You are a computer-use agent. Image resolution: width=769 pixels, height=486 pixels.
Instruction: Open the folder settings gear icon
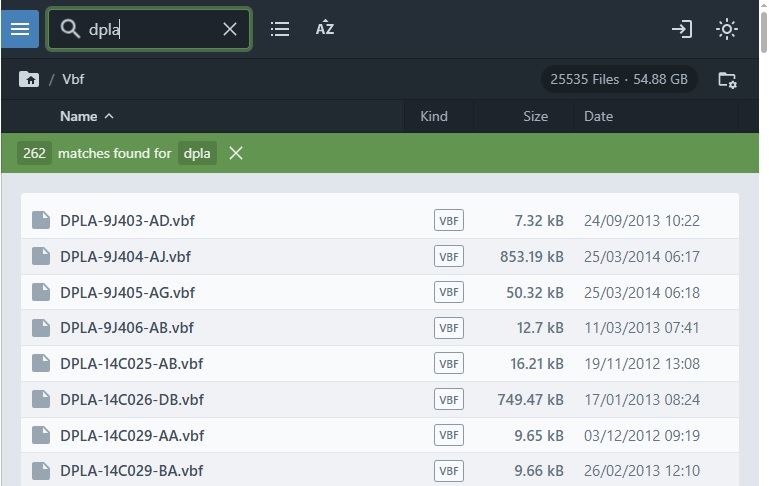[x=727, y=79]
